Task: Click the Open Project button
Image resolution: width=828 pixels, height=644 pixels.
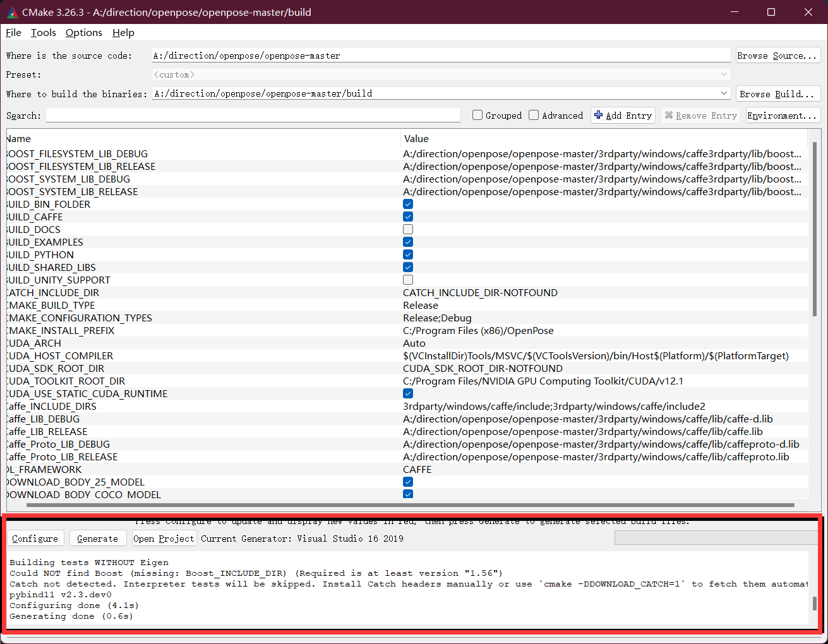Action: pyautogui.click(x=164, y=539)
